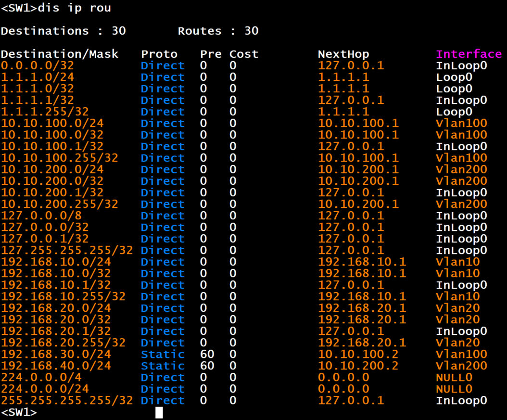Select destination 224.0.0.0/24
Screen dimensions: 507x420
tap(45, 389)
